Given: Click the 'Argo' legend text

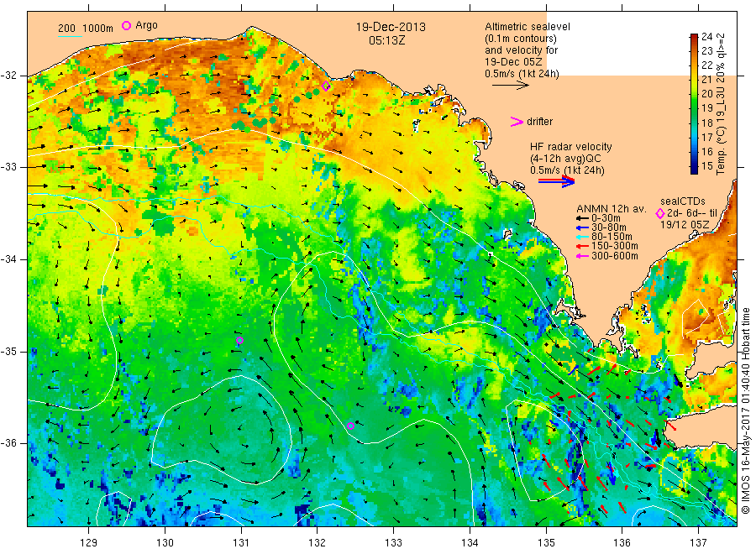Looking at the screenshot, I should tap(146, 25).
